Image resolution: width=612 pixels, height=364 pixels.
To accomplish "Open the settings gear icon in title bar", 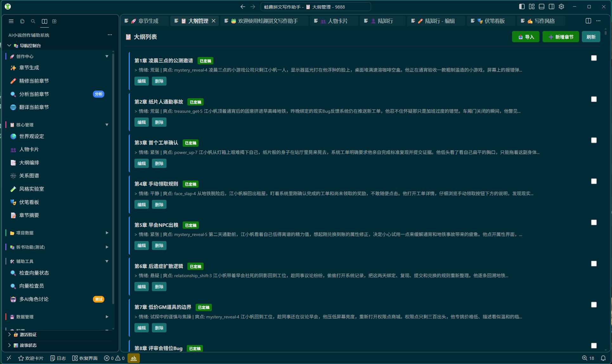I will 561,7.
